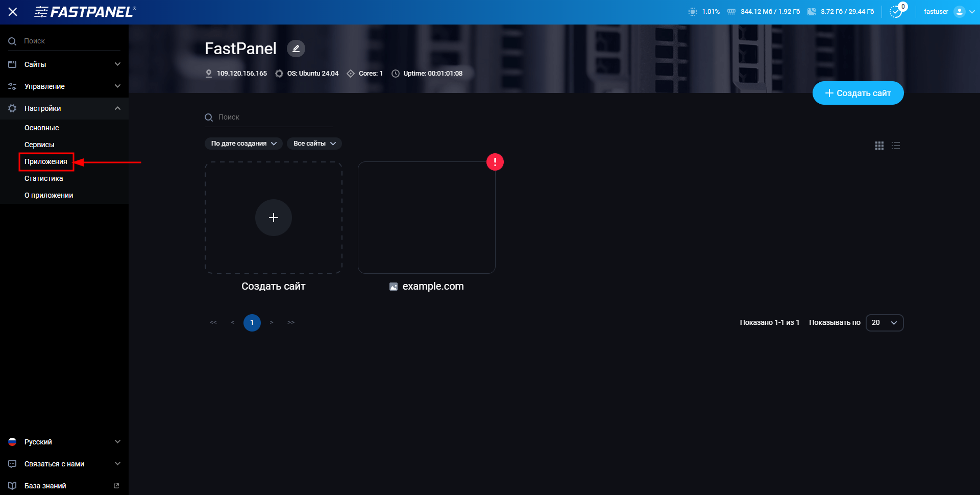Open the 'По дате создания' sorting dropdown
This screenshot has width=980, height=495.
pyautogui.click(x=243, y=144)
